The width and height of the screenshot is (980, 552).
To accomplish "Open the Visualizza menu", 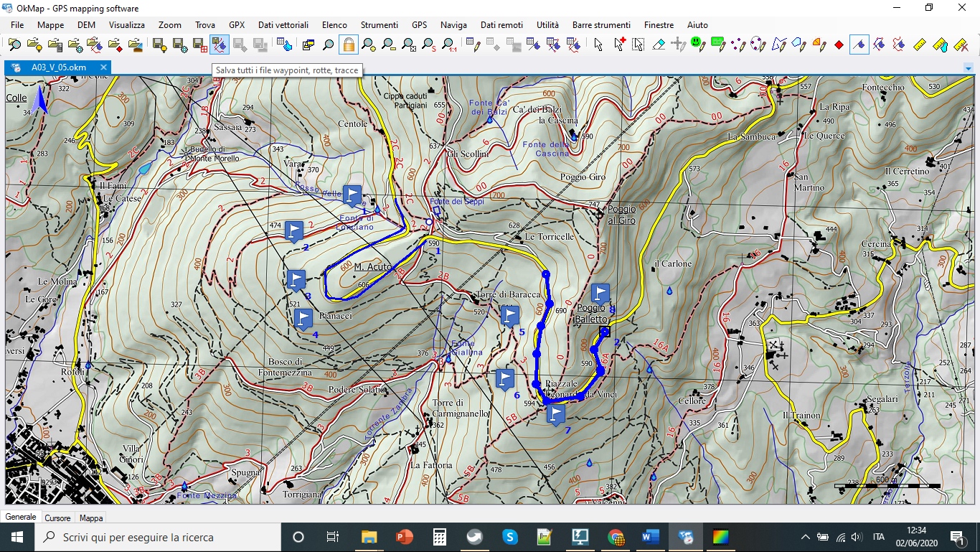I will (127, 25).
